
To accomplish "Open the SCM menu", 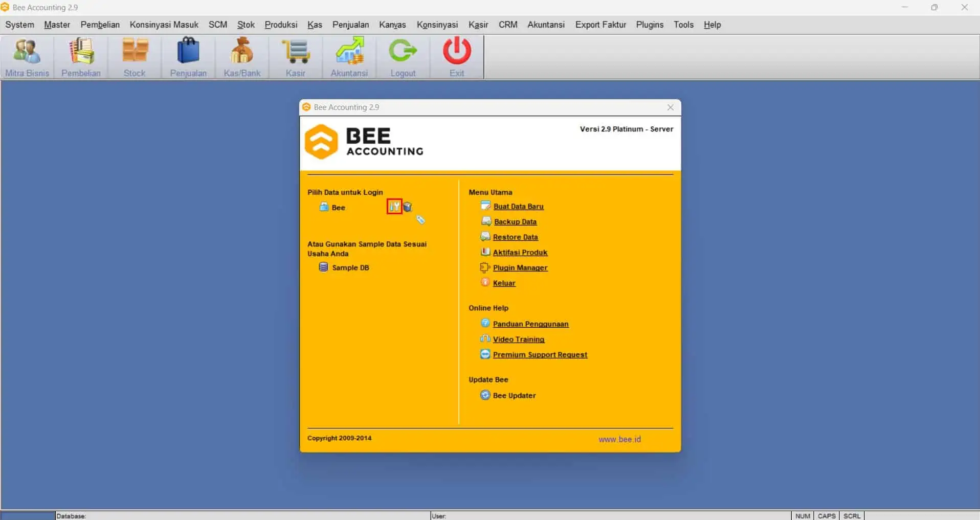I will pyautogui.click(x=217, y=25).
